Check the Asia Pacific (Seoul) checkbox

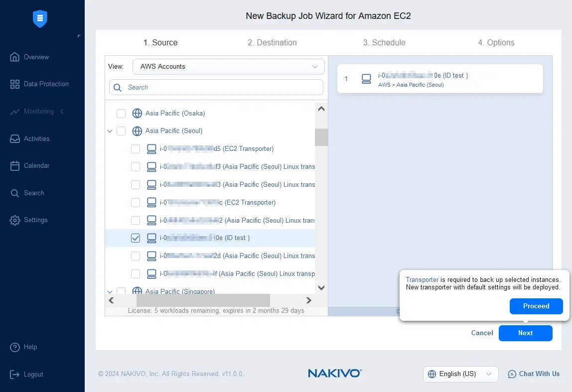121,131
